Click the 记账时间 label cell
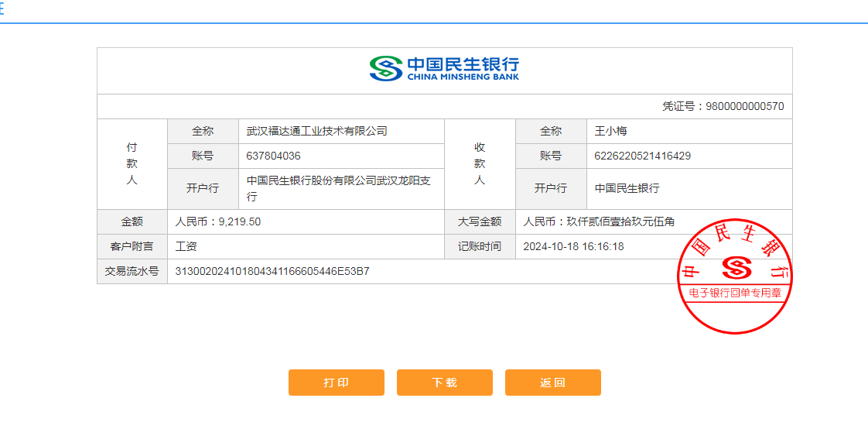Viewport: 868px width, 429px height. (480, 247)
